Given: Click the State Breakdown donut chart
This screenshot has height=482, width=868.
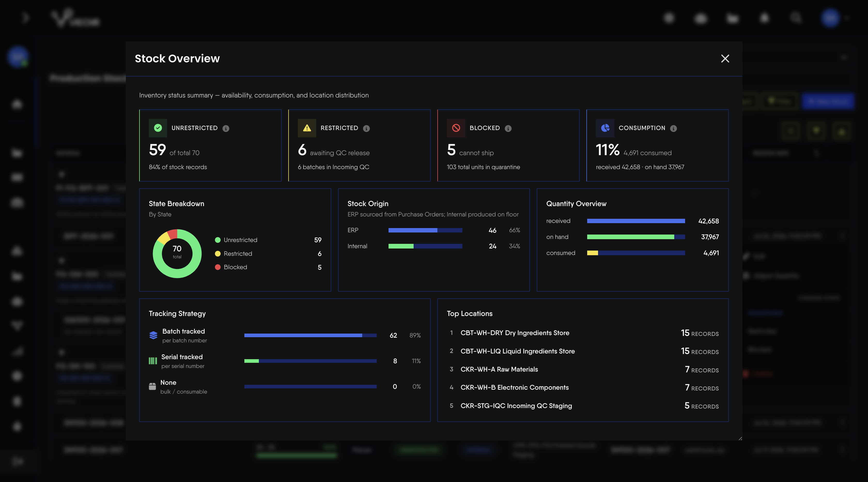Looking at the screenshot, I should coord(177,254).
